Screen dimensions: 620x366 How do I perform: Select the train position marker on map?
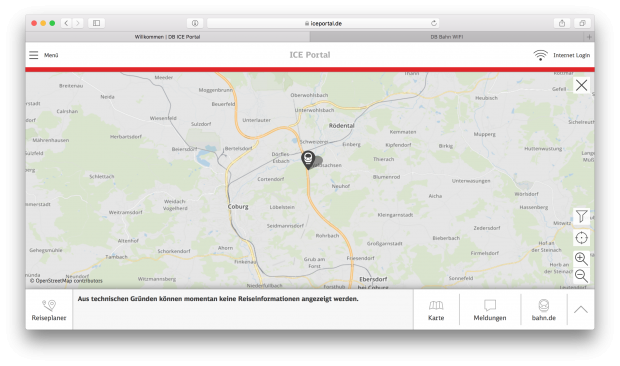(308, 160)
